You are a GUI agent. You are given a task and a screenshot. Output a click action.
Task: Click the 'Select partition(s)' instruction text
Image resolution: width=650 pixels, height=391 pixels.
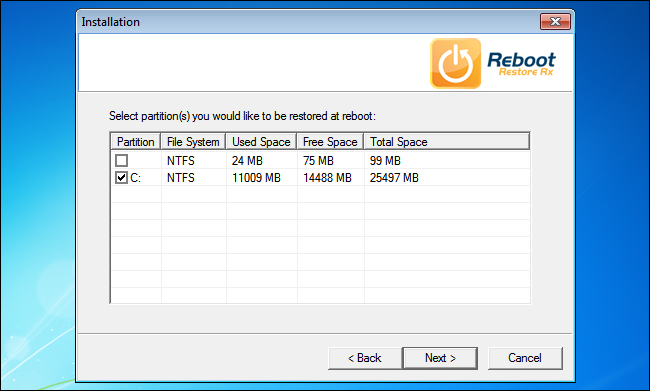point(242,116)
